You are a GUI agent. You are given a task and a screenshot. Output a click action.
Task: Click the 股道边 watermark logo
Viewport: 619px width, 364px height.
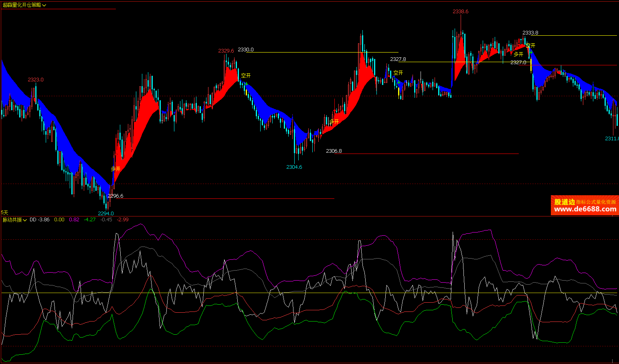(564, 202)
